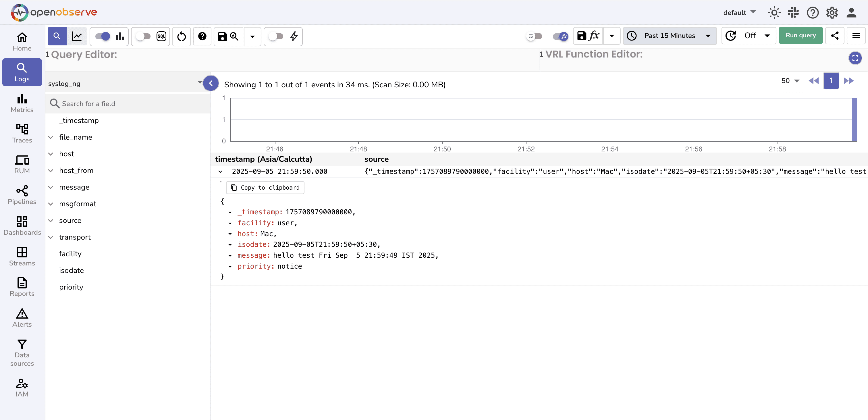Select the priority field in list
The height and width of the screenshot is (420, 868).
pos(71,287)
